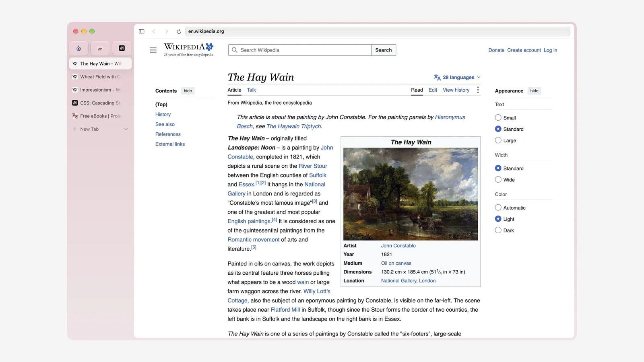This screenshot has height=362, width=644.
Task: Follow the River Stour link
Action: tap(313, 166)
